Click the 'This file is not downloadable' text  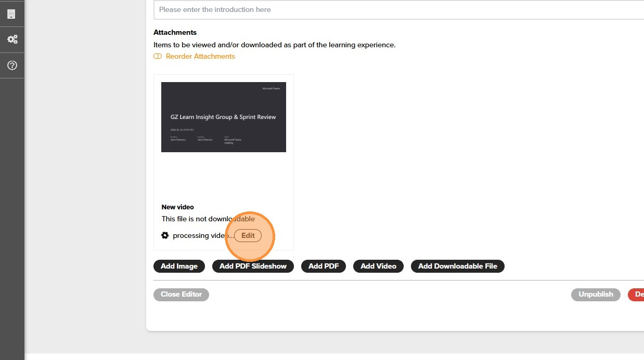point(208,219)
